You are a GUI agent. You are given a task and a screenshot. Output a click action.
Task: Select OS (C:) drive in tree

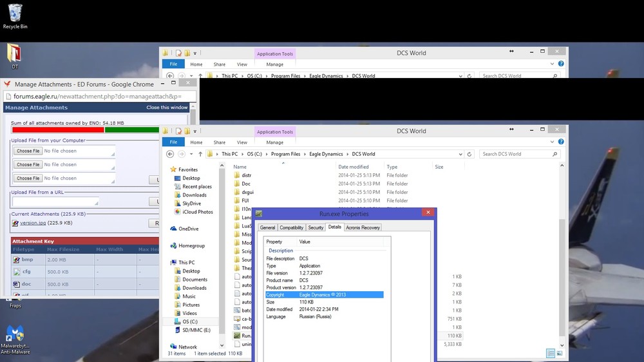point(190,321)
